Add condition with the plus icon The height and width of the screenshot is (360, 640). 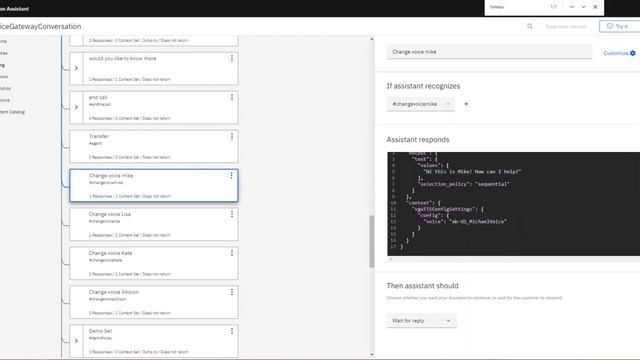click(466, 104)
